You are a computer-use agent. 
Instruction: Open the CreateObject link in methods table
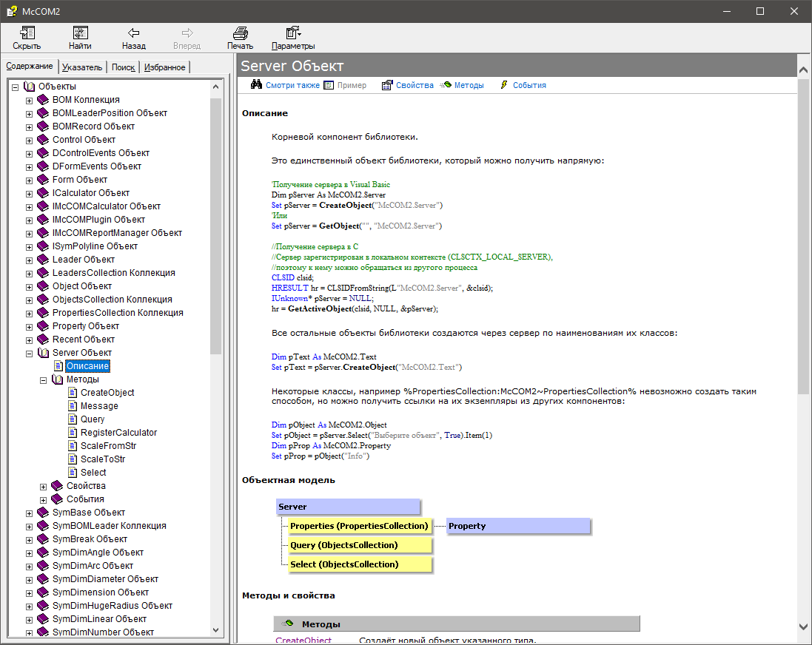(x=303, y=640)
